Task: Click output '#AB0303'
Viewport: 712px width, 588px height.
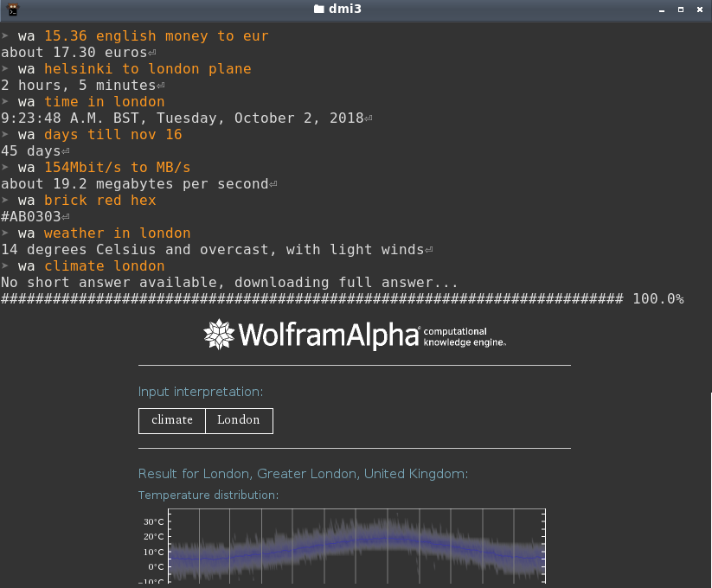Action: (31, 217)
